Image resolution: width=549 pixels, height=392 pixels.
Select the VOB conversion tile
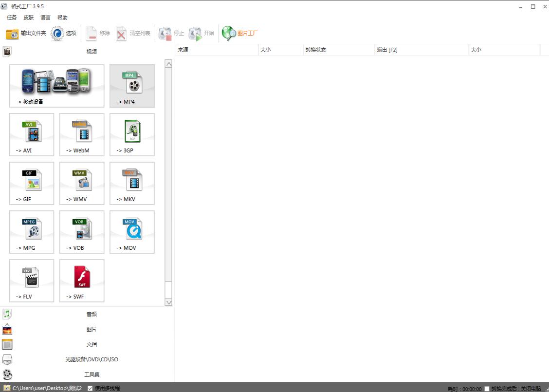click(82, 232)
